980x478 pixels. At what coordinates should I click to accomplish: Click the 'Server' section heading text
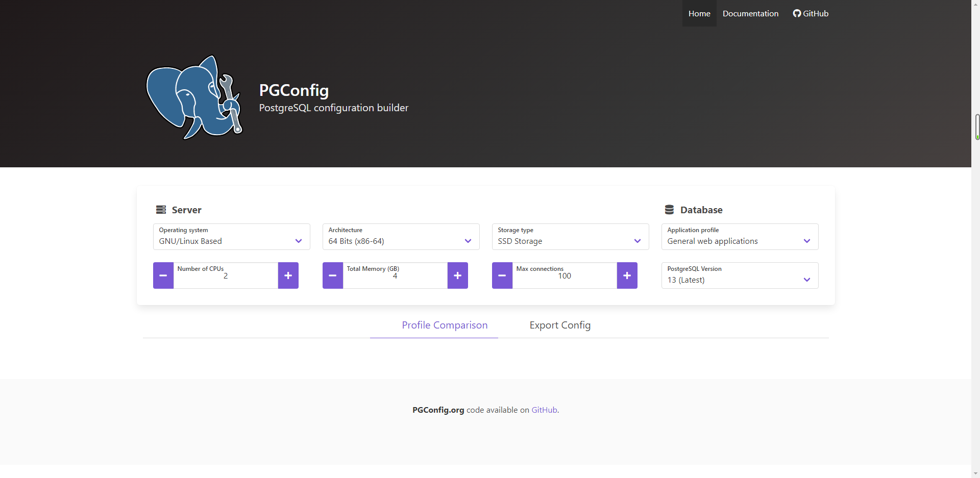[186, 210]
